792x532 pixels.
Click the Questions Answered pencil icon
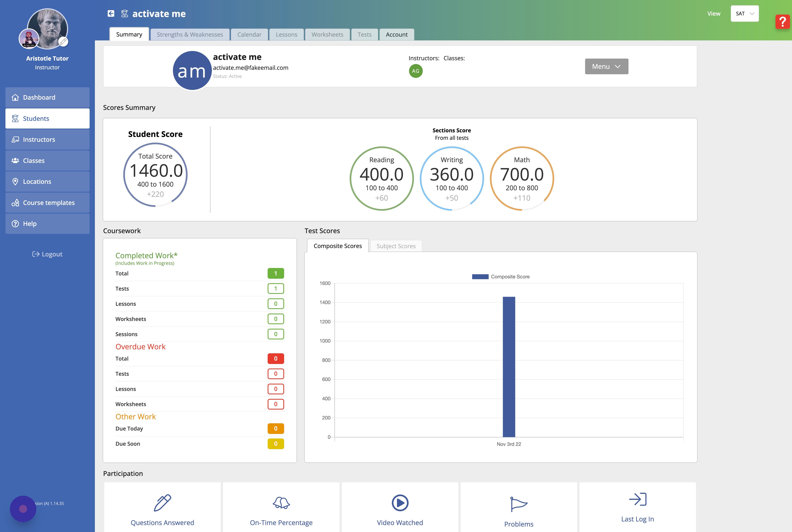click(x=163, y=503)
